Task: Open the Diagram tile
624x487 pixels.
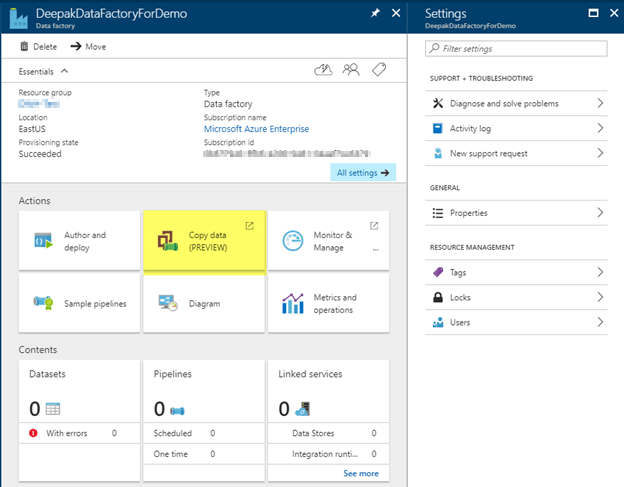Action: coord(204,304)
